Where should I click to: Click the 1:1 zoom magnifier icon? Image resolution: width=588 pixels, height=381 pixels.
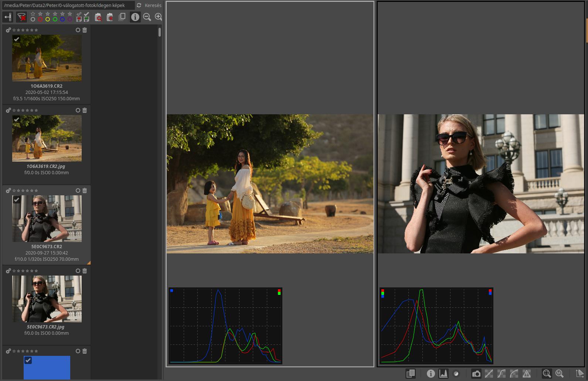click(x=559, y=374)
